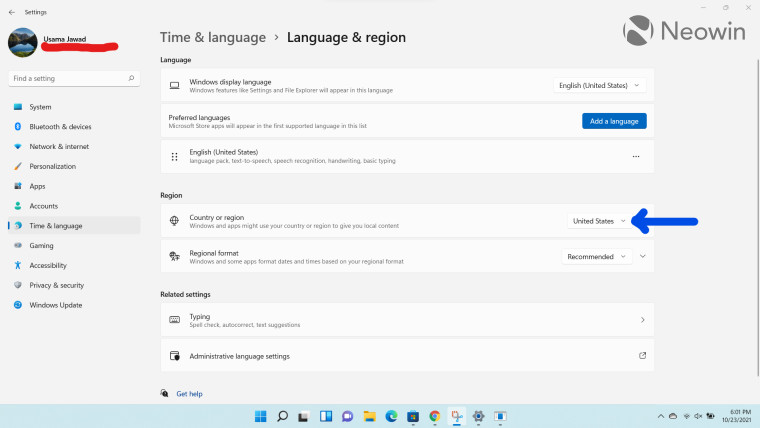Click the Windows Start button on taskbar
760x428 pixels.
tap(260, 416)
